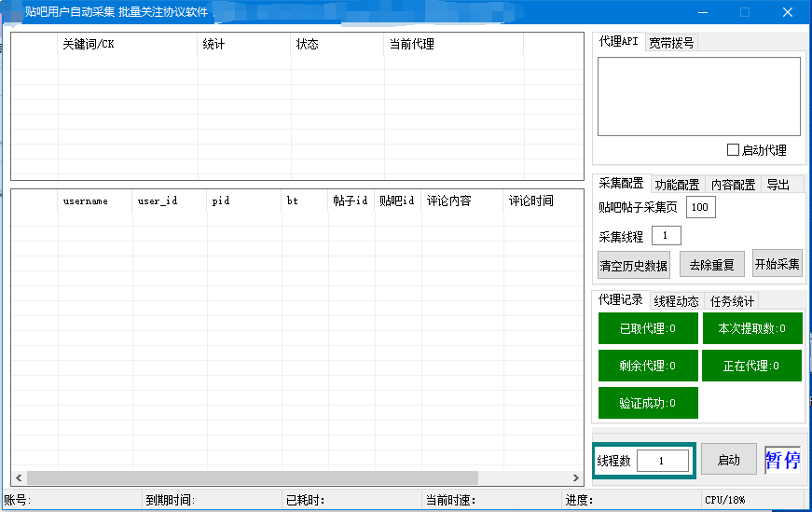Open the 功能配置 tab
The height and width of the screenshot is (512, 812).
click(x=677, y=185)
